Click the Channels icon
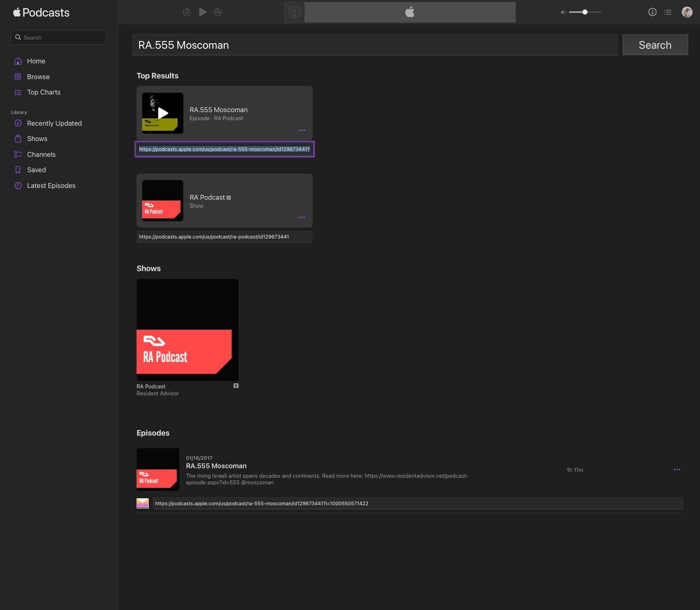The image size is (700, 610). 18,155
